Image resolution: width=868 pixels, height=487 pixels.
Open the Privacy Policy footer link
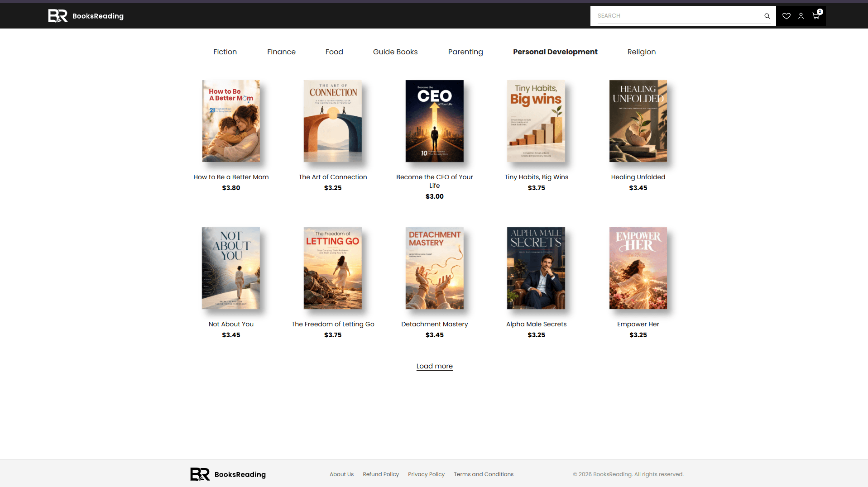[426, 474]
